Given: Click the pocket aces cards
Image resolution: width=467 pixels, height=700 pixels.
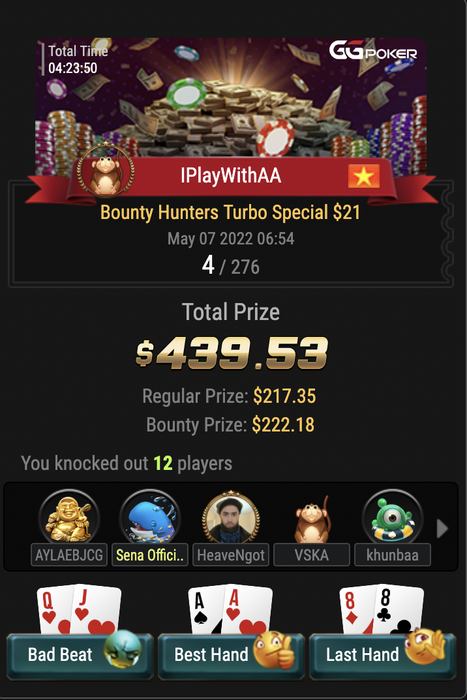Looking at the screenshot, I should (230, 610).
